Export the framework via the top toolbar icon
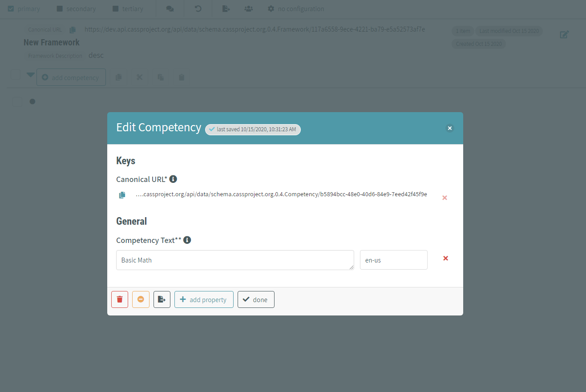This screenshot has height=392, width=586. point(226,8)
